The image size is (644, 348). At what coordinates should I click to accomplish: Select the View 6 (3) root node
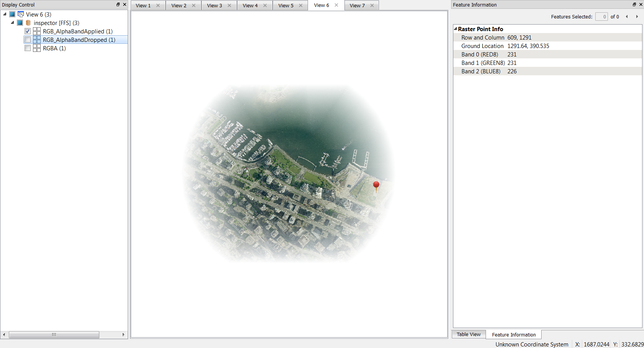(x=38, y=14)
